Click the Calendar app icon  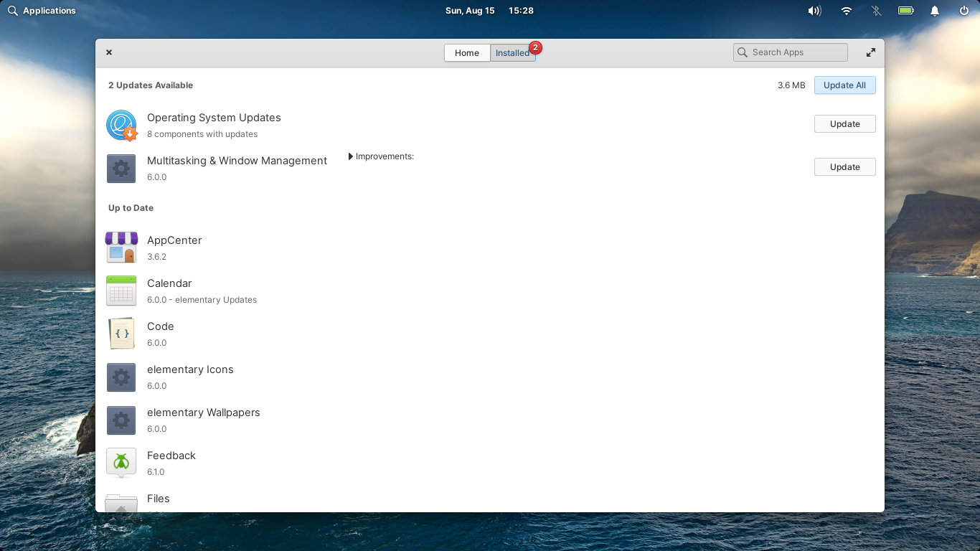click(x=121, y=291)
